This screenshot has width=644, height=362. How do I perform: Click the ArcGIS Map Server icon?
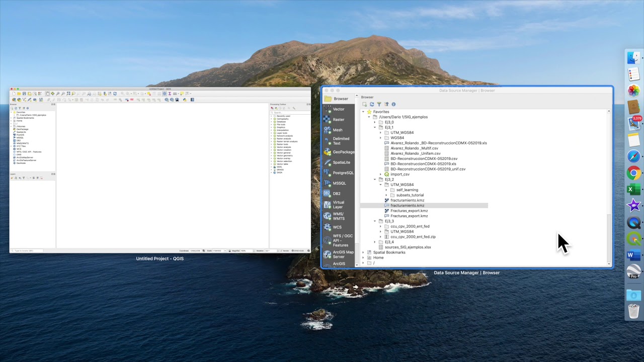click(x=328, y=254)
